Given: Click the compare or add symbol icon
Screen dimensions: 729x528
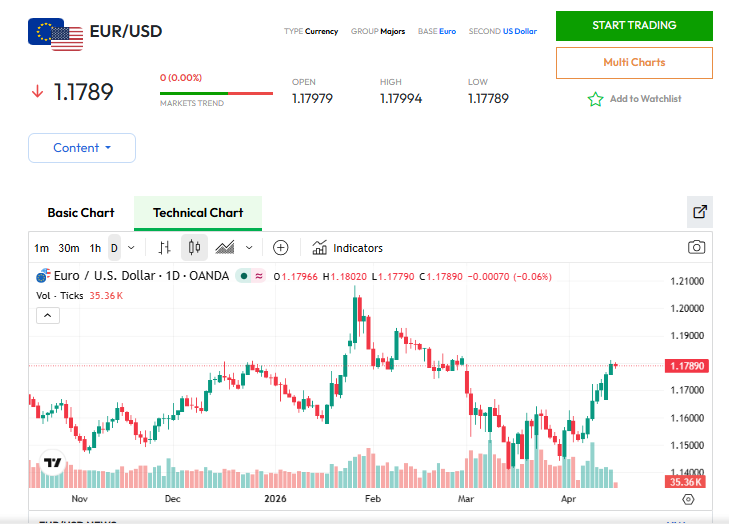Looking at the screenshot, I should pyautogui.click(x=281, y=248).
